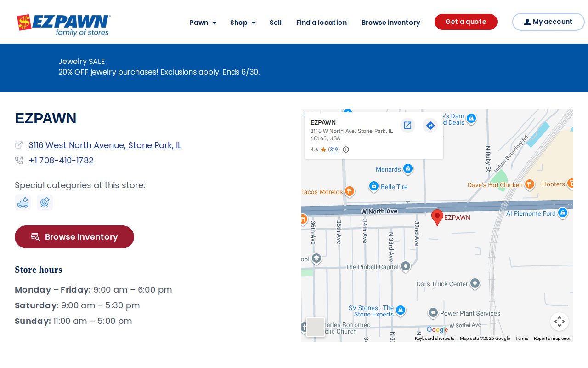Click the crimson Browse Inventory button

(x=74, y=237)
